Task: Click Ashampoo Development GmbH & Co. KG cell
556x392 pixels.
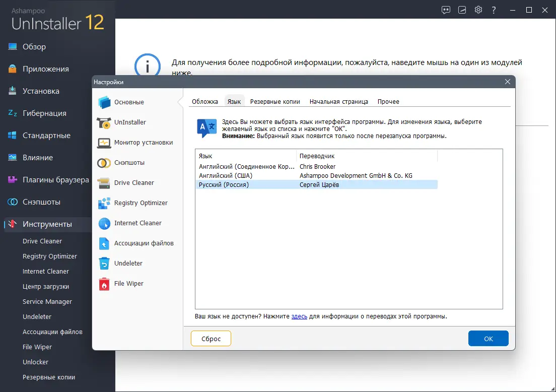Action: [356, 176]
